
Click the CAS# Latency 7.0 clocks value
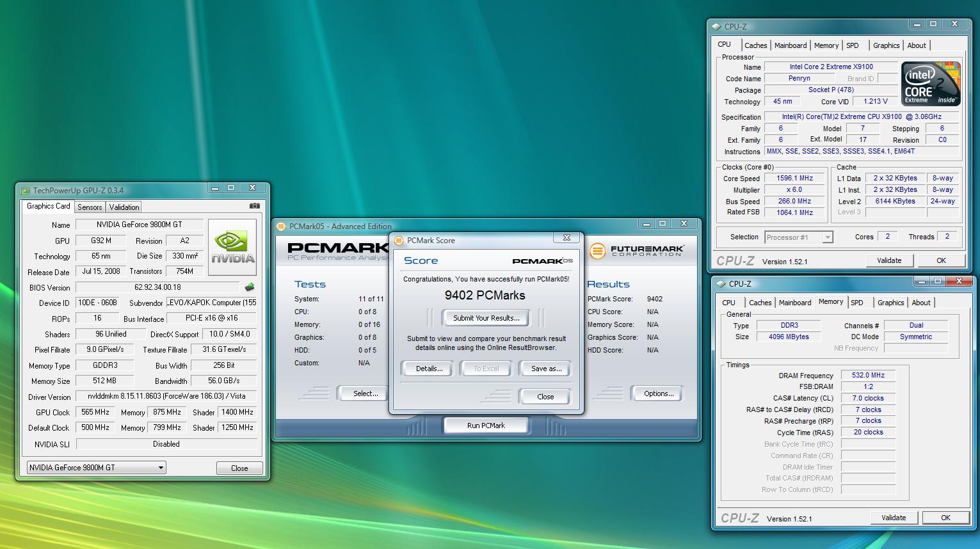pos(868,398)
